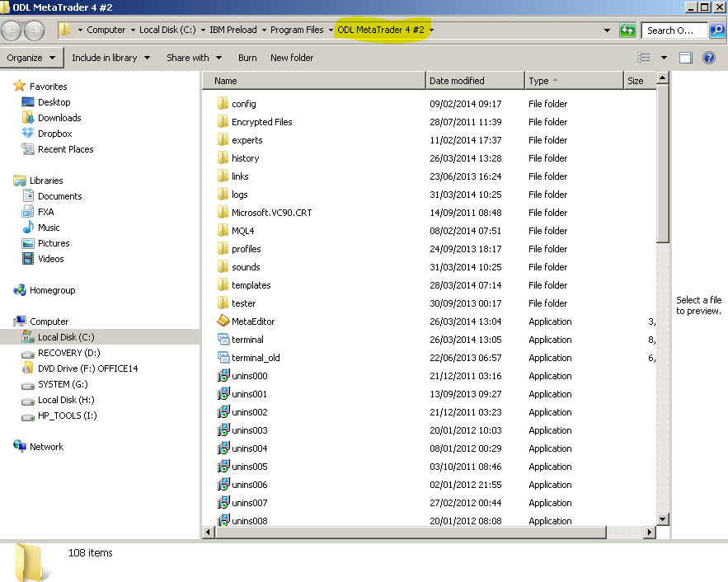Click the refresh button beside address bar
The image size is (728, 582).
coord(627,31)
